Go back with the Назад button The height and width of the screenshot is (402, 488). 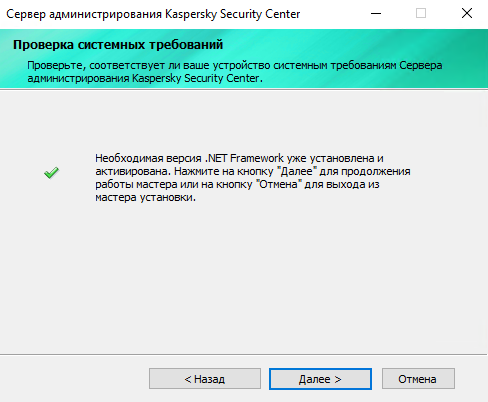[205, 379]
